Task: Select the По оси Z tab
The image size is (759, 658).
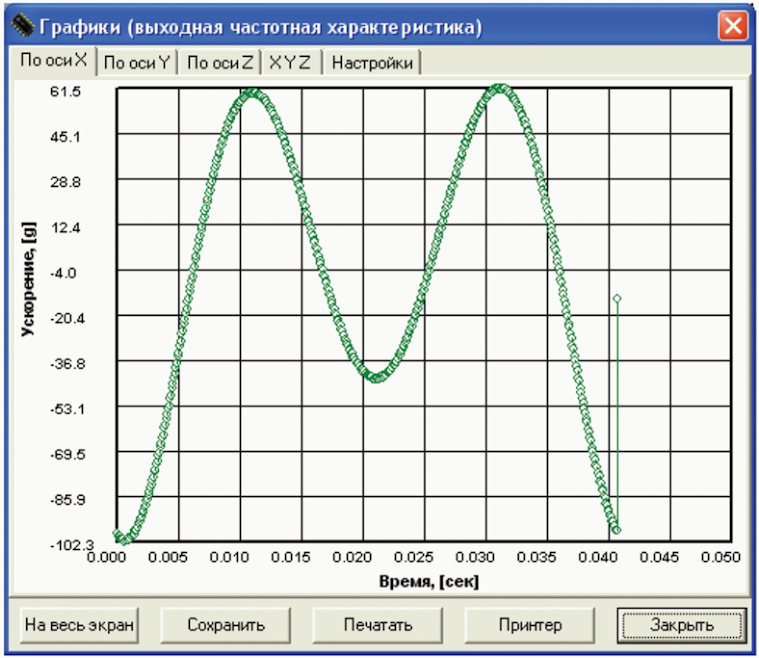Action: click(220, 63)
